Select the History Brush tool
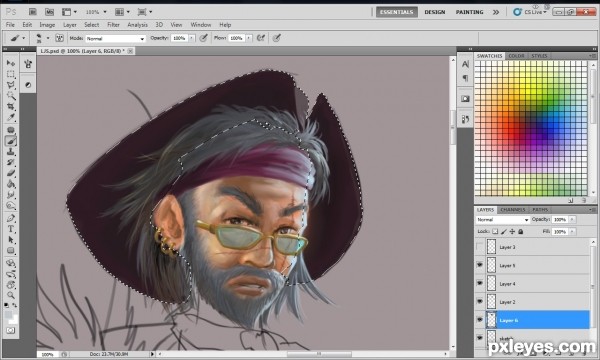Viewport: 600px width, 360px height. tap(11, 163)
